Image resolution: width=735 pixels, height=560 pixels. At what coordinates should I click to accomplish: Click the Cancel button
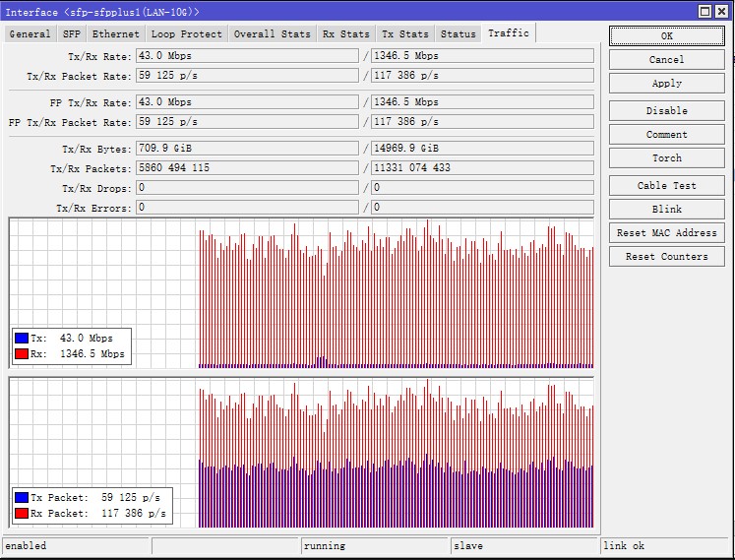pos(666,60)
